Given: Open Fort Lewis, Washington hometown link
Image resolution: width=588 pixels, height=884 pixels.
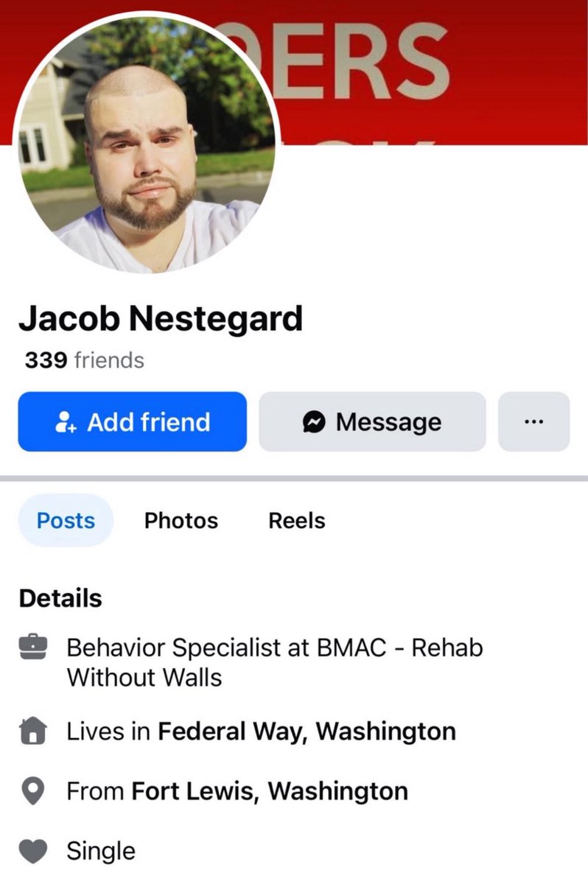Looking at the screenshot, I should click(270, 792).
